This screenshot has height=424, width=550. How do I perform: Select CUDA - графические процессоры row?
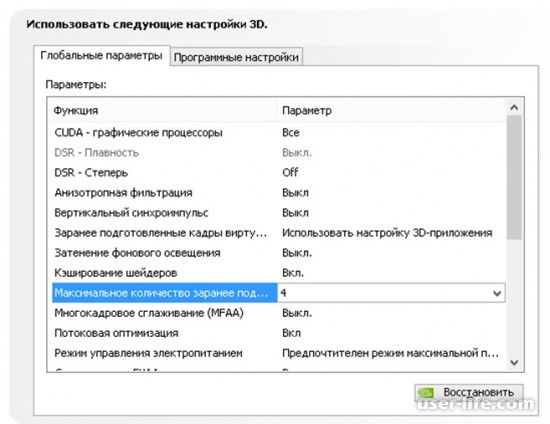pos(279,133)
